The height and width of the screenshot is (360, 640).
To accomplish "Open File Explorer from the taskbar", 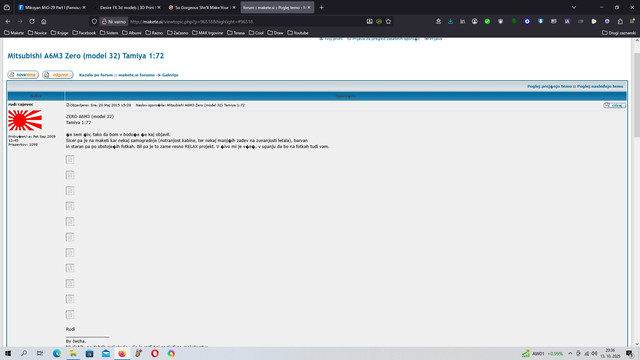I will point(73,353).
